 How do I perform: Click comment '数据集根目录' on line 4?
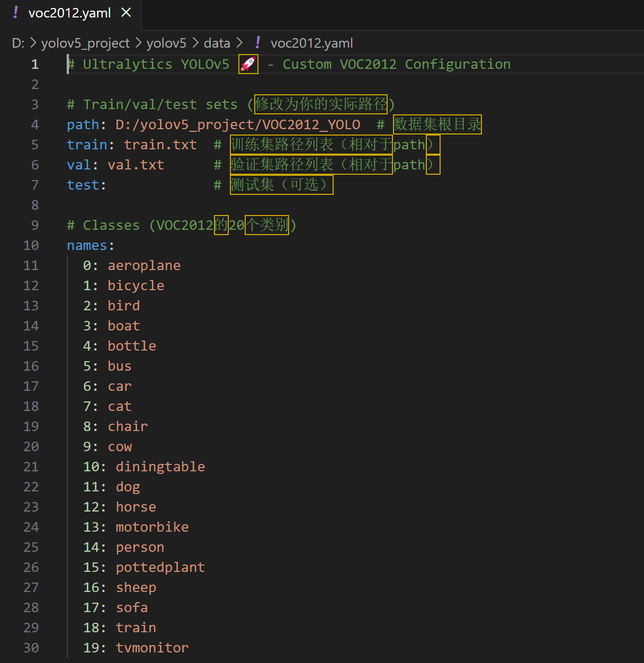[x=437, y=124]
